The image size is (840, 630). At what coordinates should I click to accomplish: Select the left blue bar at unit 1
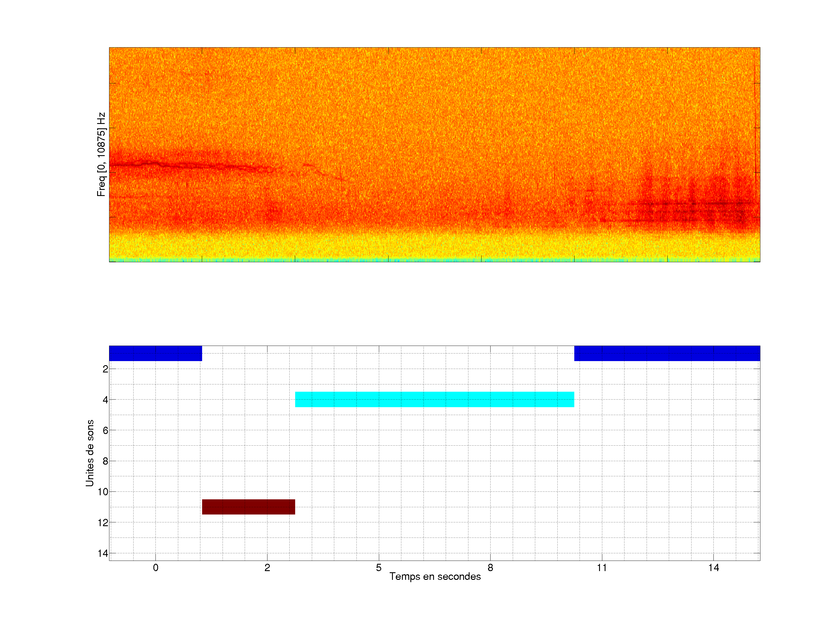point(155,353)
